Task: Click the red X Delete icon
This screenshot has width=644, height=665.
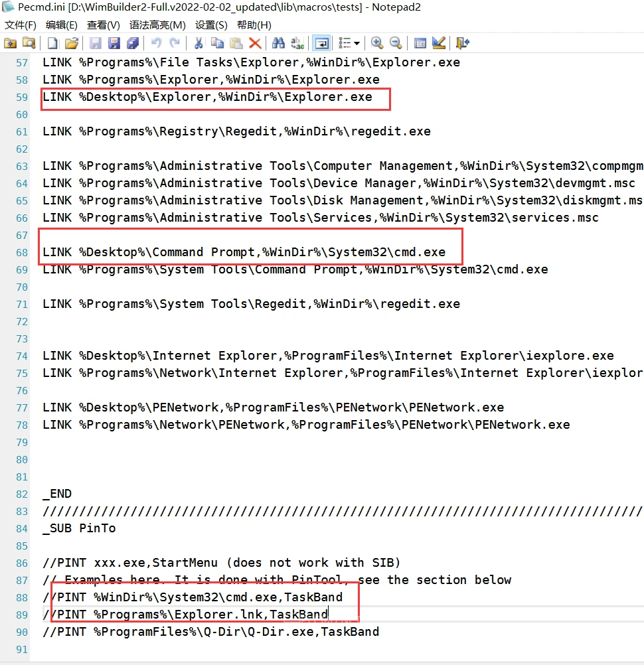Action: point(254,43)
